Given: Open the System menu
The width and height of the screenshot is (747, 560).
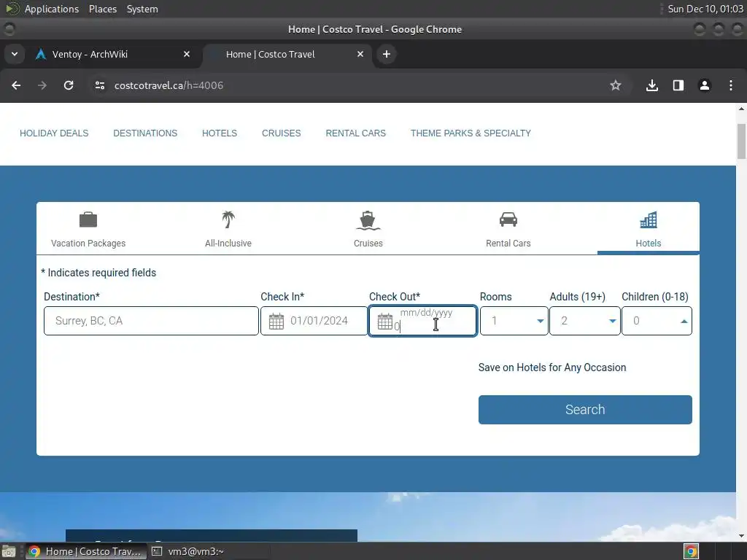Looking at the screenshot, I should pyautogui.click(x=142, y=9).
